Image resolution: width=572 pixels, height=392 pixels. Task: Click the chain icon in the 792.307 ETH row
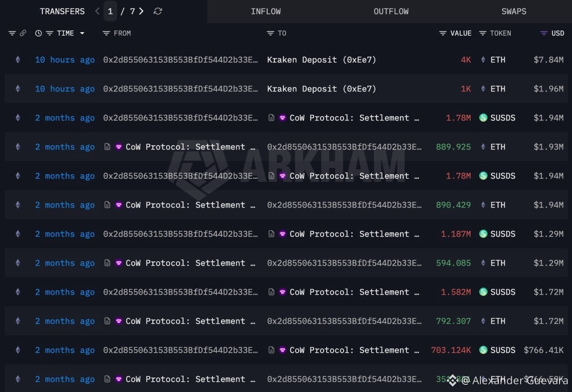click(x=18, y=321)
